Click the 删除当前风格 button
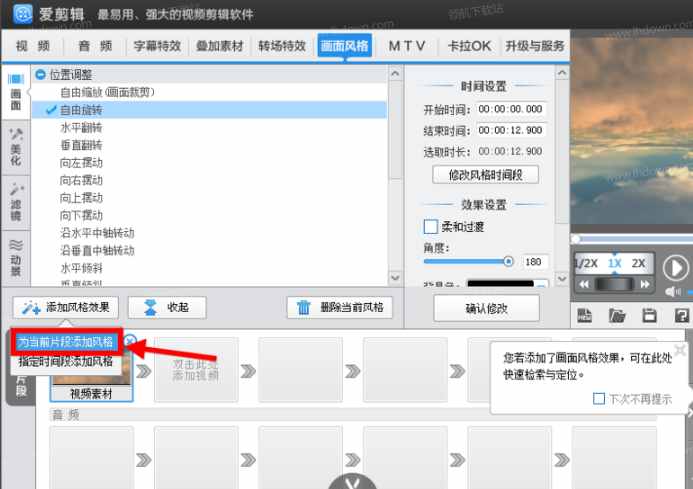The width and height of the screenshot is (693, 489). [340, 307]
